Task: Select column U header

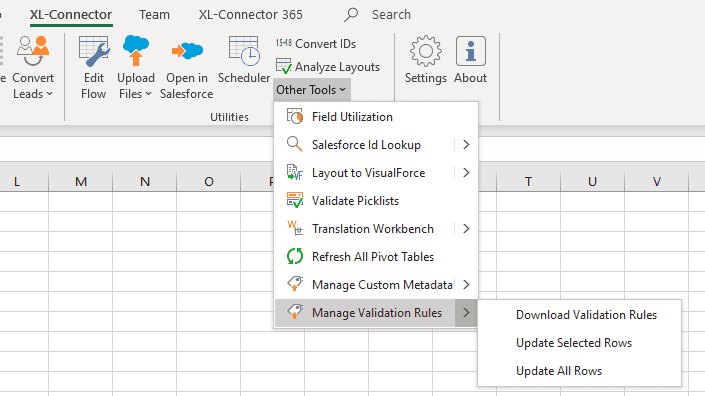Action: pos(593,182)
